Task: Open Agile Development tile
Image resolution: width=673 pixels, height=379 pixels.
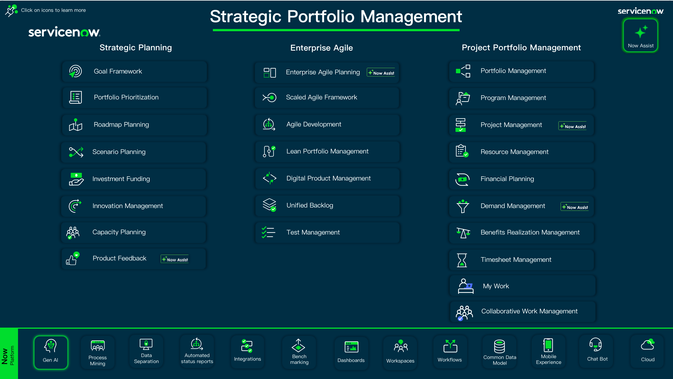Action: click(x=327, y=124)
